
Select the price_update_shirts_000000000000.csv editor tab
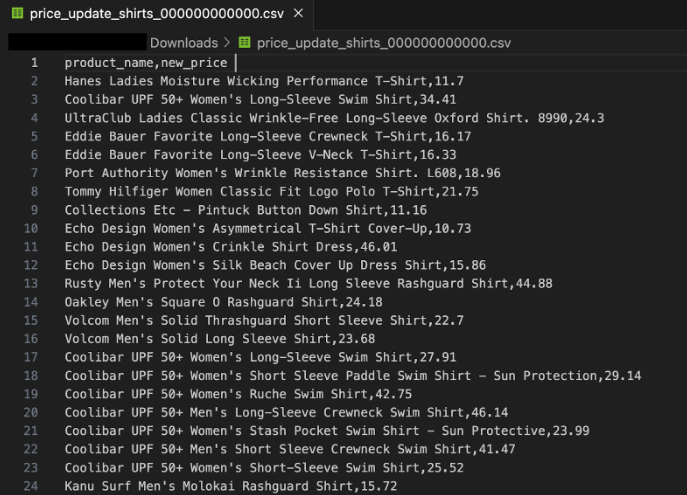pyautogui.click(x=157, y=14)
